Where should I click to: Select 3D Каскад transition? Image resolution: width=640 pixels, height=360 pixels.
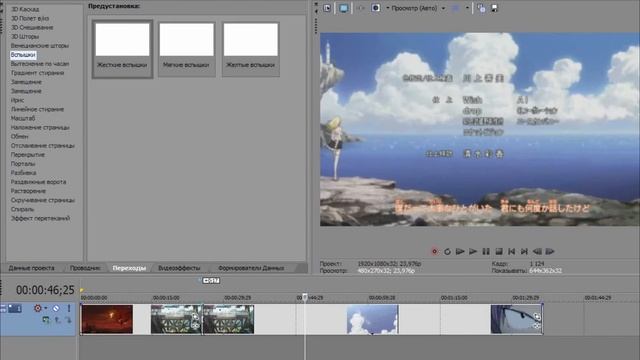(x=25, y=9)
